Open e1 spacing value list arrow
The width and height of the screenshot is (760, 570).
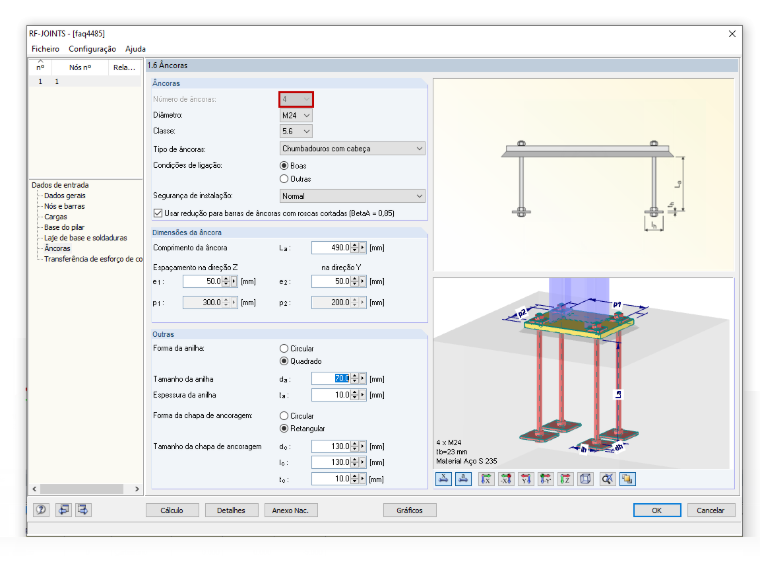234,281
